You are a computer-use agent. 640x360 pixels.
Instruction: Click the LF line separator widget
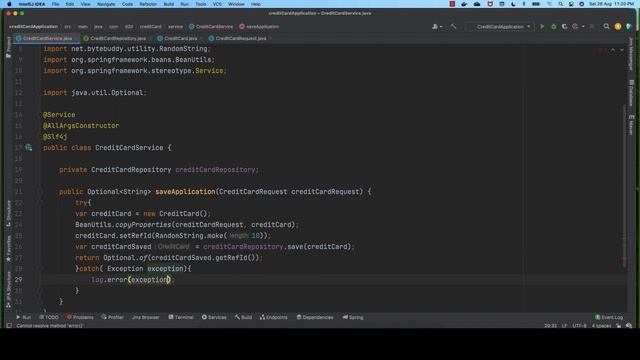[x=564, y=326]
